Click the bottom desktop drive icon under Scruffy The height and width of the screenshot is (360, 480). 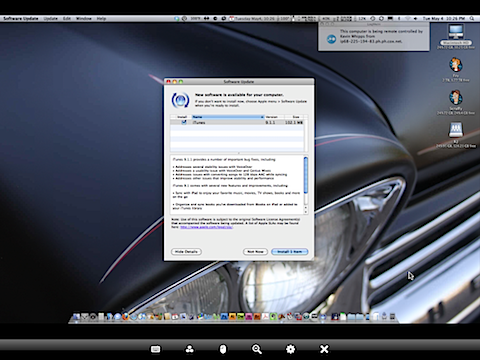pyautogui.click(x=456, y=130)
